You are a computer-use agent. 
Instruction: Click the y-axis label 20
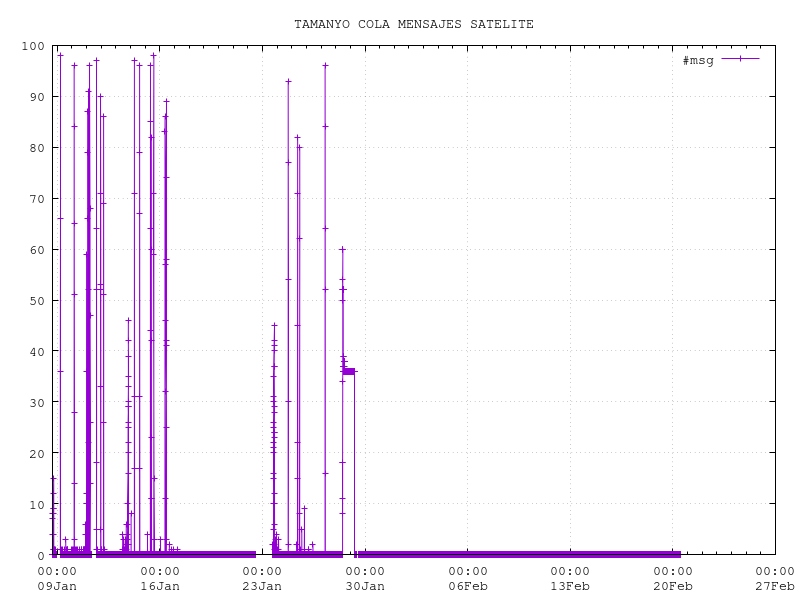pos(37,454)
